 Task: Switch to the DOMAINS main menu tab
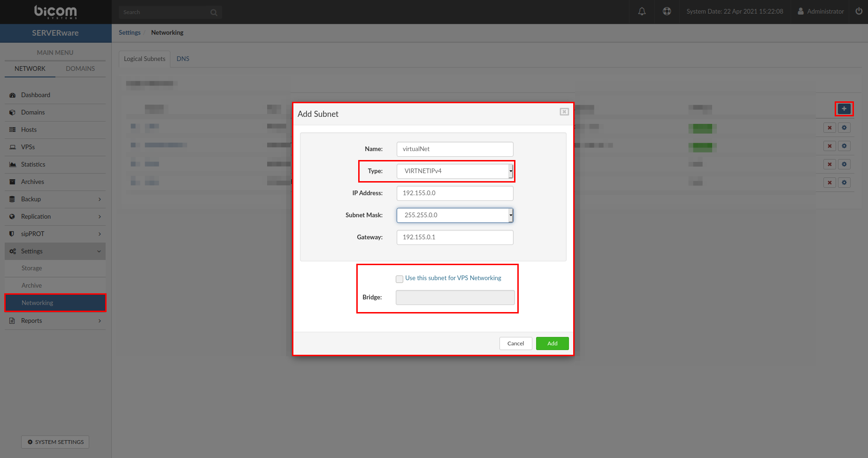pyautogui.click(x=80, y=69)
